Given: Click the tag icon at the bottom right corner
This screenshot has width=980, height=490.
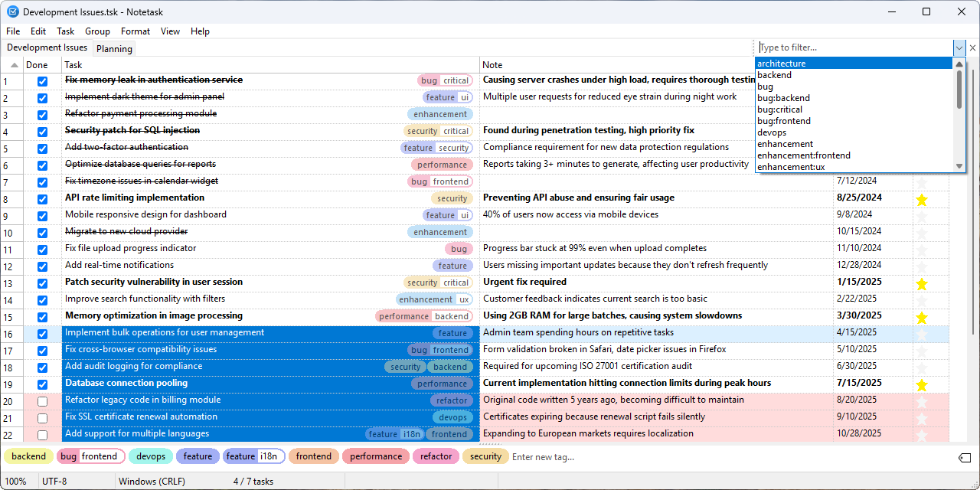Looking at the screenshot, I should coord(965,456).
